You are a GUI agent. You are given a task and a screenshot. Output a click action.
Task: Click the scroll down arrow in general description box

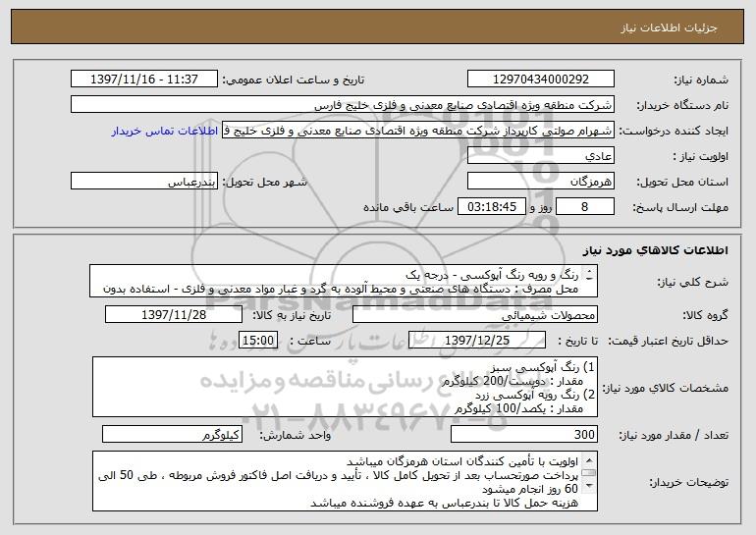pyautogui.click(x=589, y=280)
